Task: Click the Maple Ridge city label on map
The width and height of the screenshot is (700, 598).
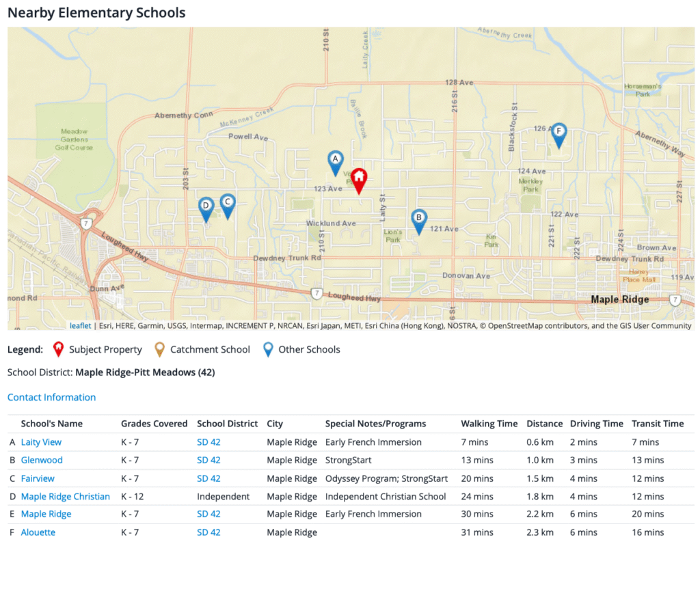Action: [x=619, y=299]
